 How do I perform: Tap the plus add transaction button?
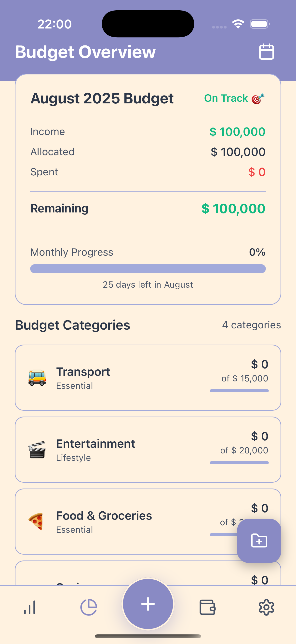[x=148, y=604]
